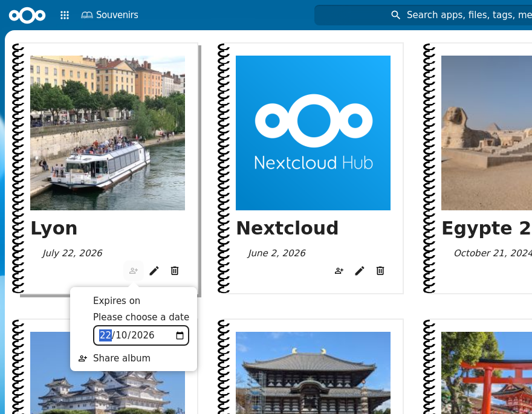Screen dimensions: 532x414
Task: Click the Lyon album title
Action: click(x=54, y=228)
